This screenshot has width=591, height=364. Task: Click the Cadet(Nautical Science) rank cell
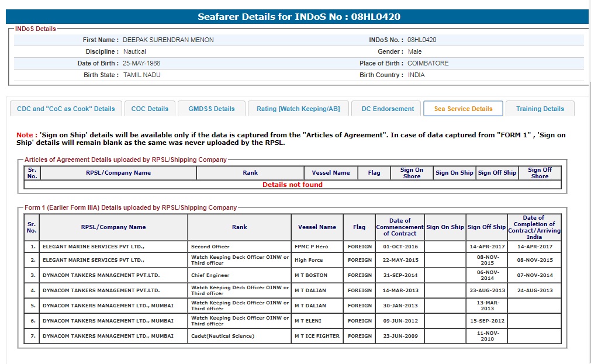(223, 336)
